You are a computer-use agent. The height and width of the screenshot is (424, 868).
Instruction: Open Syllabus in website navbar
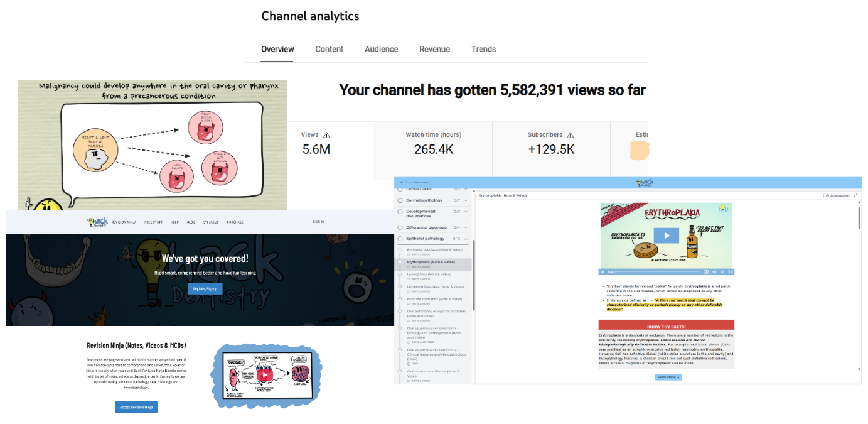click(x=211, y=222)
